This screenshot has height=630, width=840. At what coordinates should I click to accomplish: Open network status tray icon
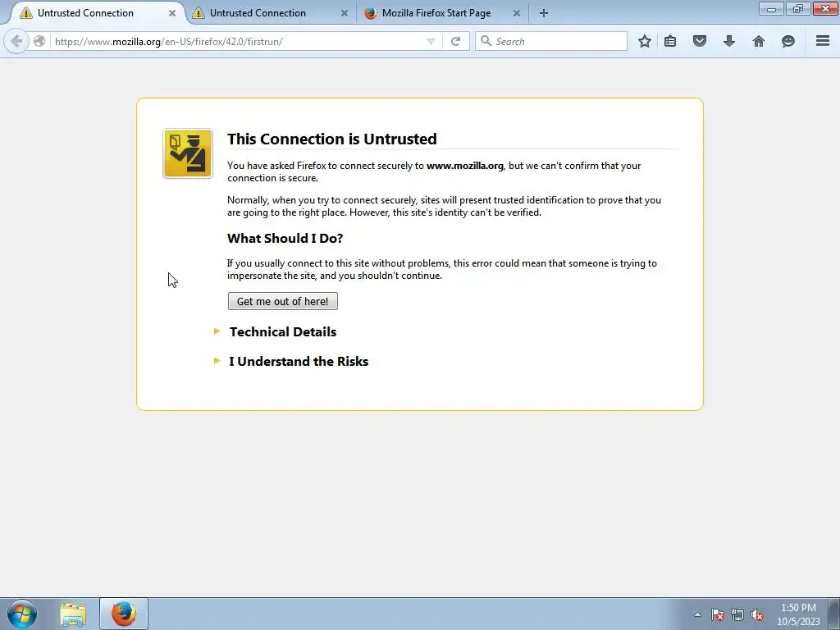pyautogui.click(x=737, y=615)
